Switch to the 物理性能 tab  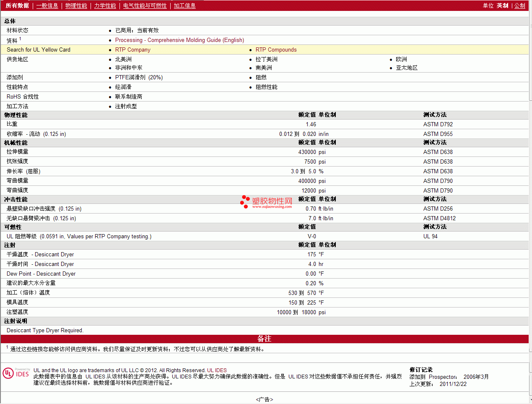pos(76,5)
